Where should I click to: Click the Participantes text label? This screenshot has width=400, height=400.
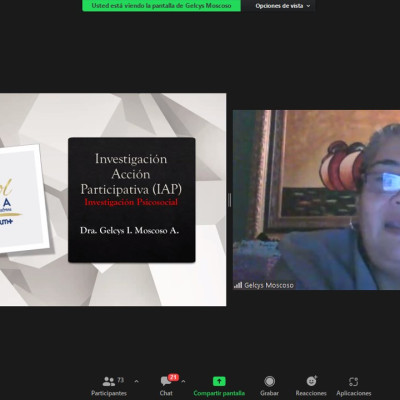(x=109, y=393)
